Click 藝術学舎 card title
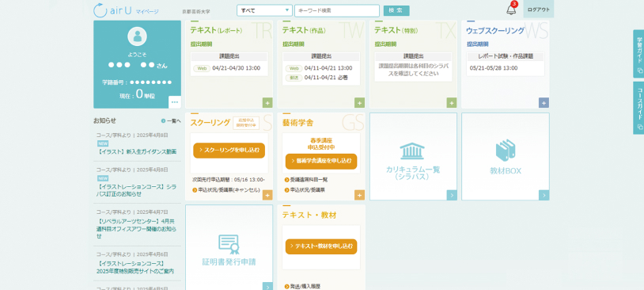The width and height of the screenshot is (644, 290). click(x=297, y=123)
